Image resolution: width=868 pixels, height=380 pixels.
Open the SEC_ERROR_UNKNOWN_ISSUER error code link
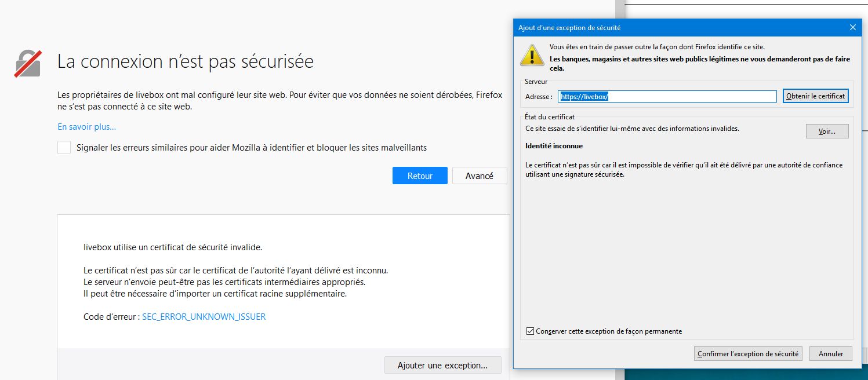click(x=204, y=317)
